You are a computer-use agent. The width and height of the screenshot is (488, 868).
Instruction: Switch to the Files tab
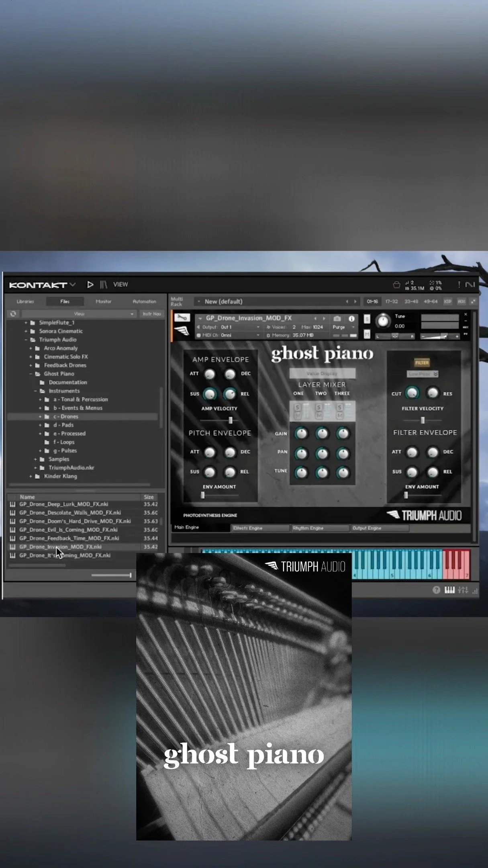pos(65,301)
